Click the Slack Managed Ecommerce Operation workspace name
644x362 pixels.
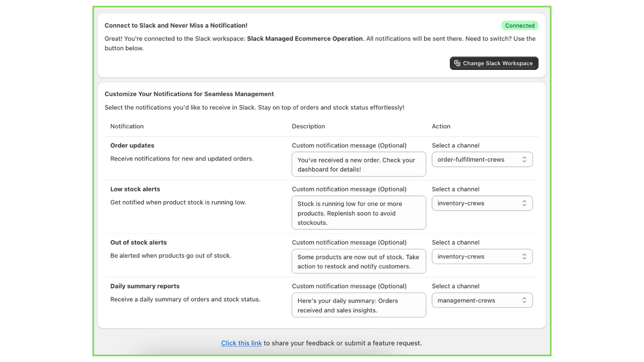click(305, 39)
